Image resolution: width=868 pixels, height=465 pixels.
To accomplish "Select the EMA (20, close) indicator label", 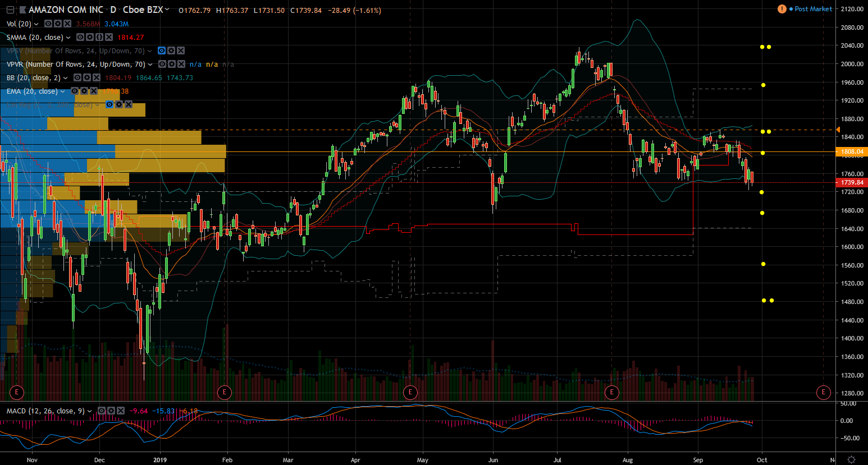I will click(32, 91).
